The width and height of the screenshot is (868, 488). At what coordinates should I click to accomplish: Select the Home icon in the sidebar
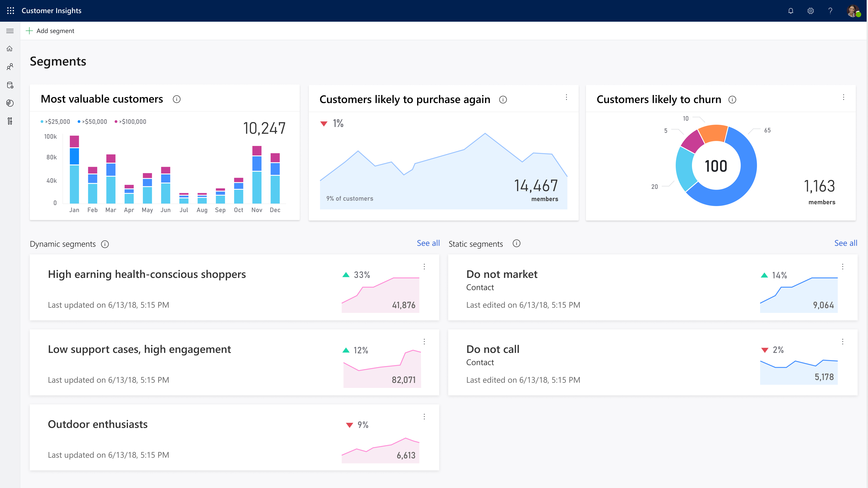pos(10,49)
